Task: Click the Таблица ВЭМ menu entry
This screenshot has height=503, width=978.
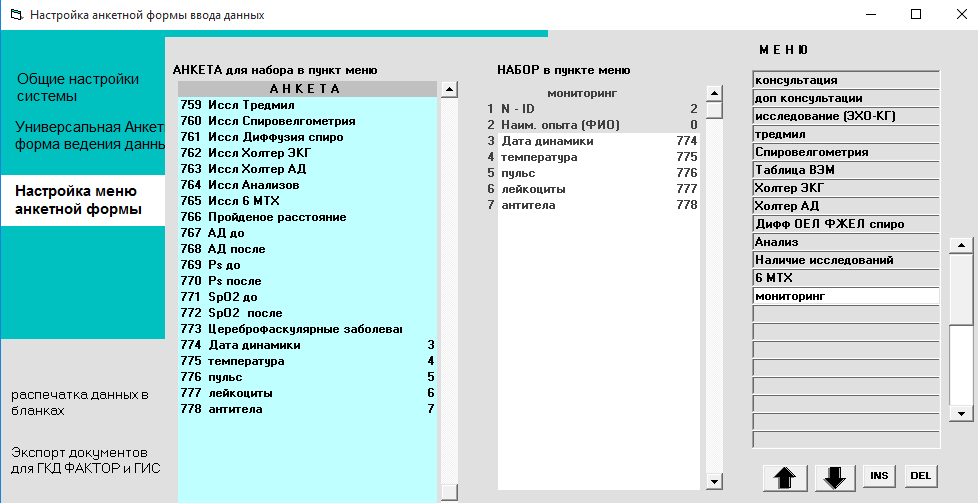Action: pyautogui.click(x=845, y=170)
